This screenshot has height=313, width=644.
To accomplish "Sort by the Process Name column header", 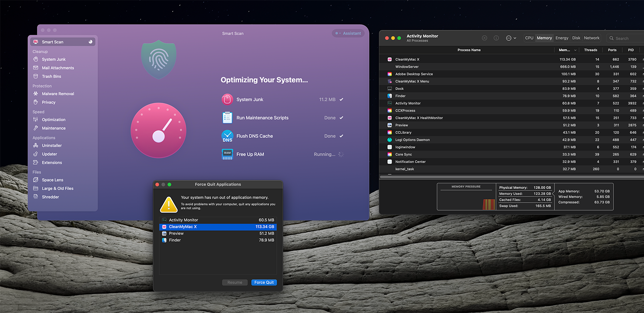I will click(469, 50).
